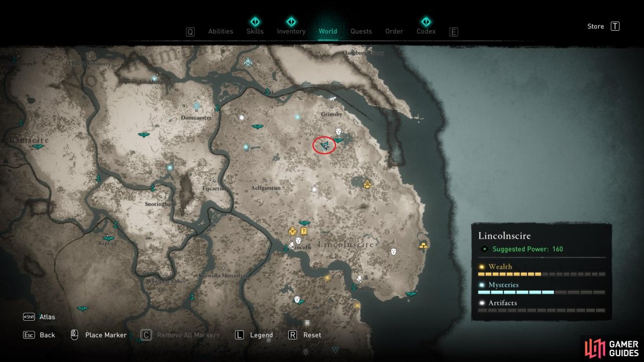644x362 pixels.
Task: Click the E next-tab key prompt
Action: tap(454, 32)
